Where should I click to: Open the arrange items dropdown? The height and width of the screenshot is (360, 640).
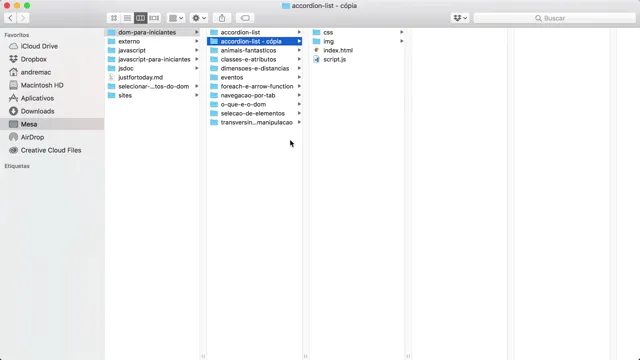tap(176, 18)
